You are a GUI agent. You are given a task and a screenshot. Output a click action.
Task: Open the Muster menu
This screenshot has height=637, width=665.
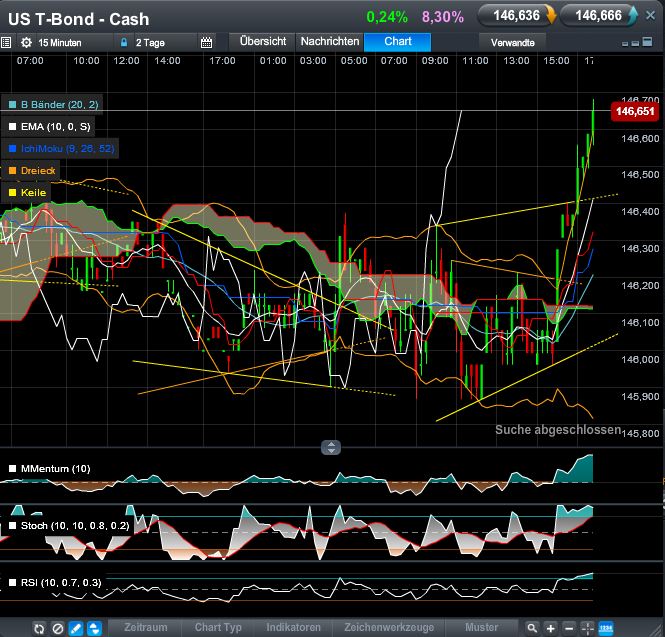point(481,627)
